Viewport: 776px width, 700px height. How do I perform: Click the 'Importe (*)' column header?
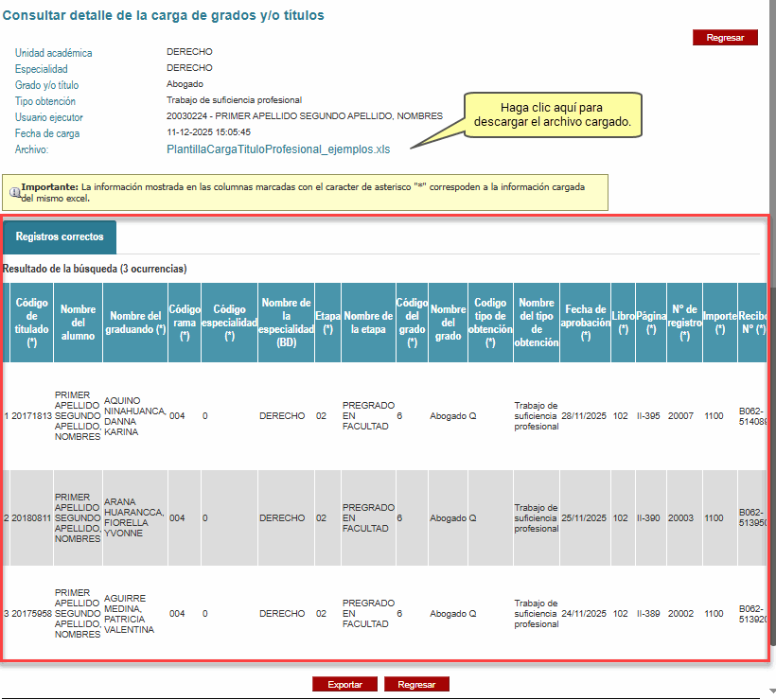719,323
